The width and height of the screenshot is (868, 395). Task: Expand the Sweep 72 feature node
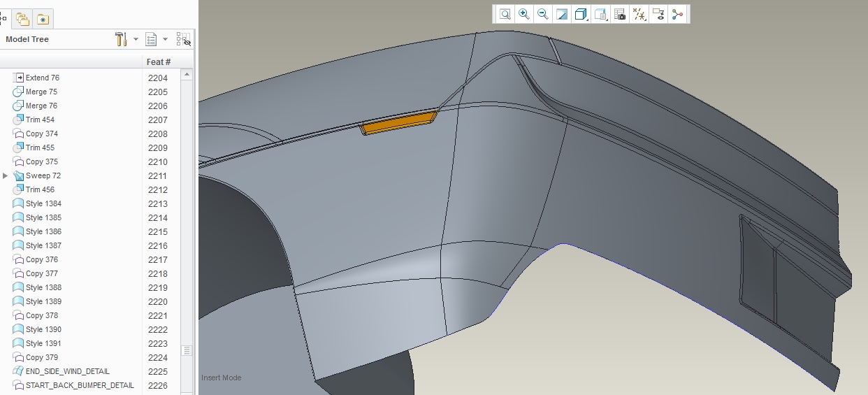[x=6, y=175]
